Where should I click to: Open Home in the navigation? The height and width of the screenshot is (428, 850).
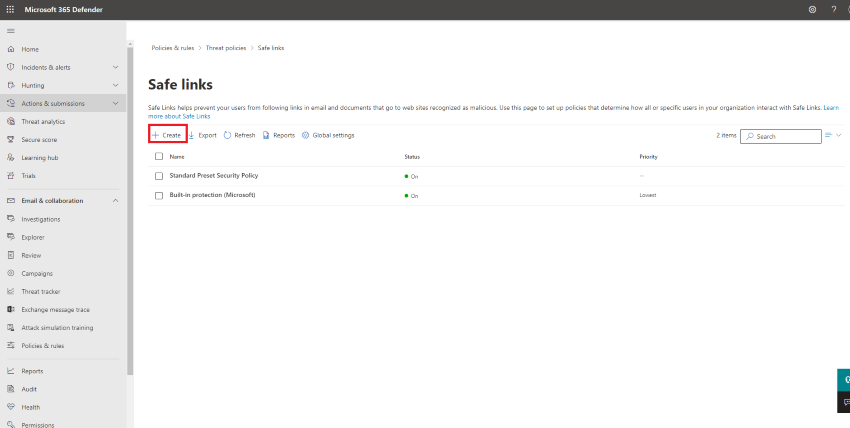click(30, 49)
